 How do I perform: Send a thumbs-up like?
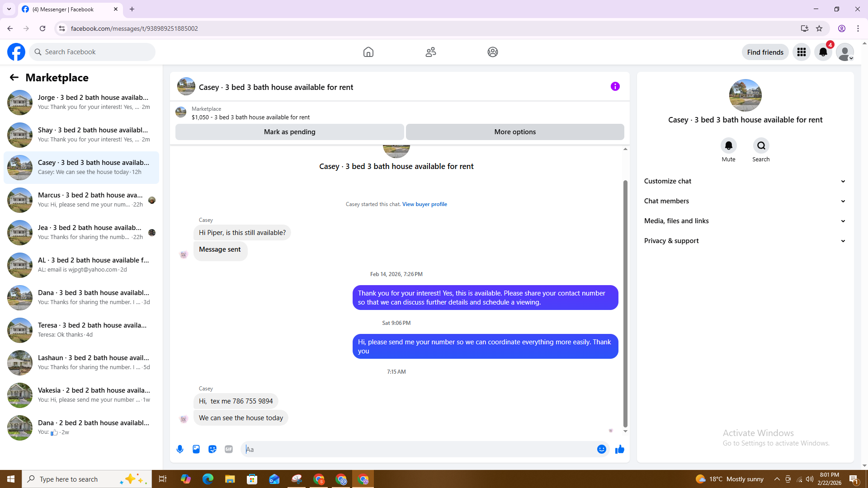[x=620, y=449]
